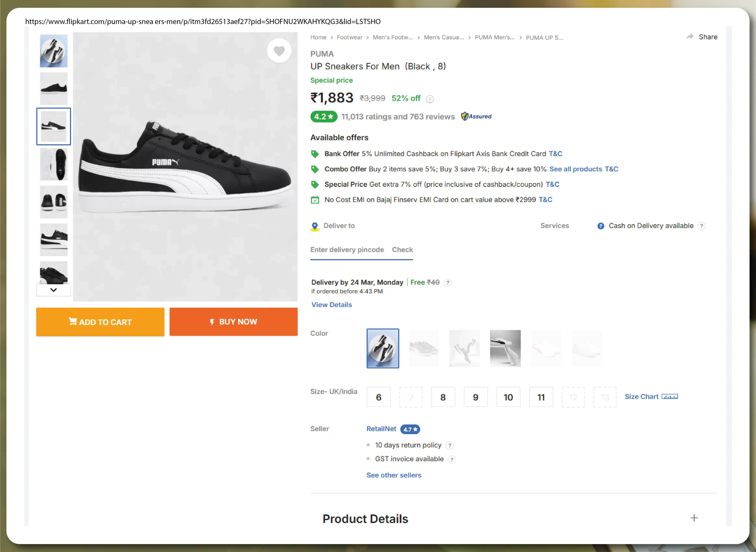Viewport: 756px width, 552px height.
Task: Click the Combo Offer green tag icon
Action: coord(315,169)
